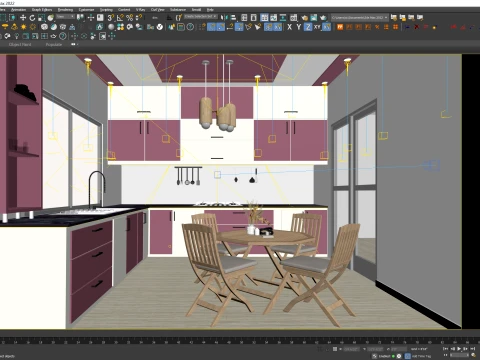
Task: Click the timeline frame ruler
Action: (x=240, y=341)
